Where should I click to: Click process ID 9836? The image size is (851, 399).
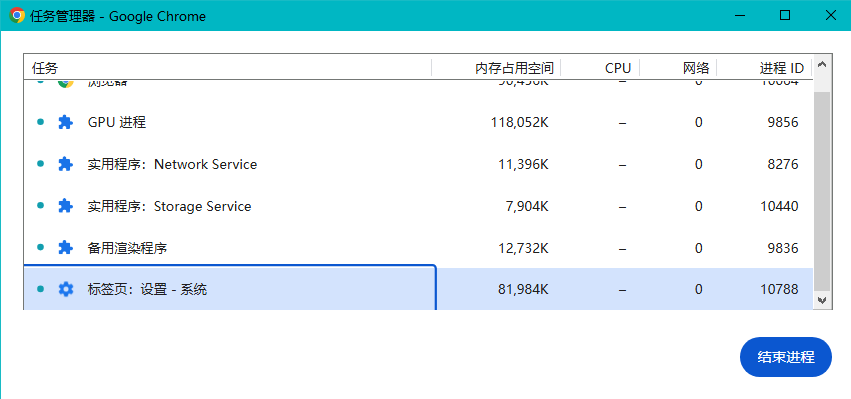tap(783, 248)
